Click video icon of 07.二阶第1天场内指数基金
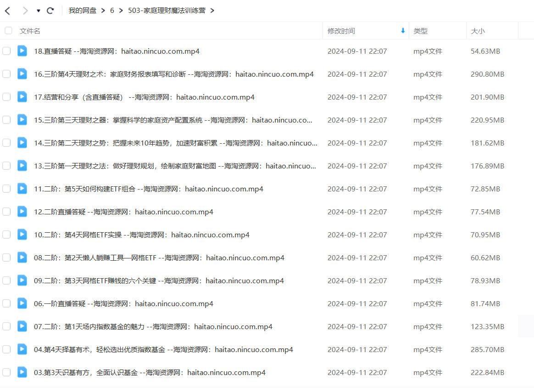 [x=22, y=326]
